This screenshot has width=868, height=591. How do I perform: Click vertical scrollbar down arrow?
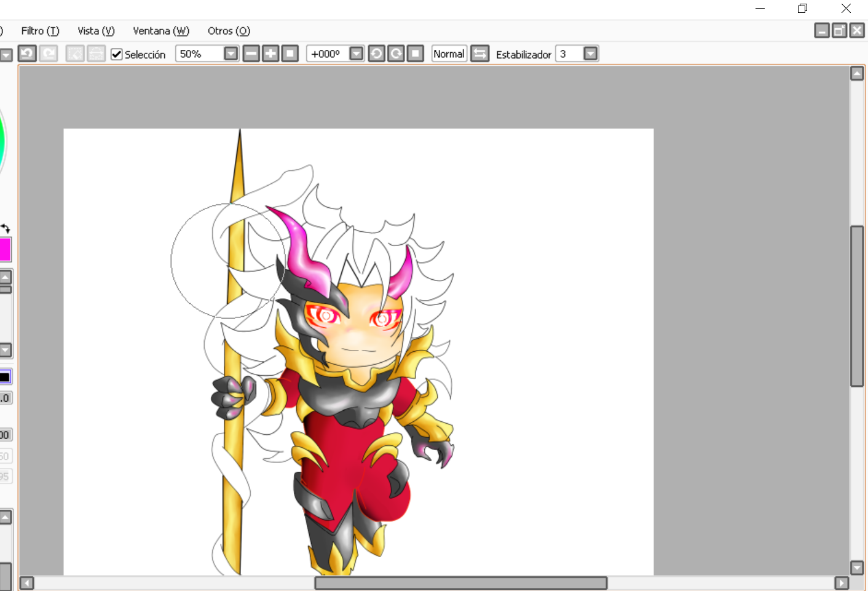click(x=857, y=567)
